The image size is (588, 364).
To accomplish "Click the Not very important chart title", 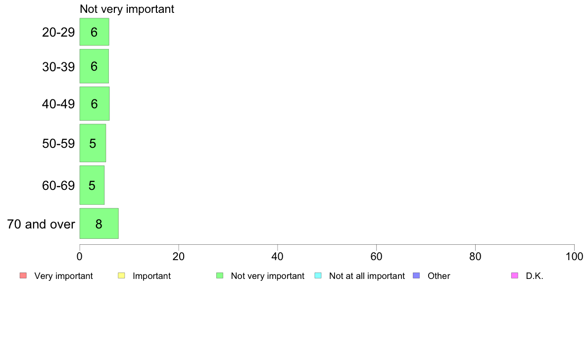I will coord(127,9).
